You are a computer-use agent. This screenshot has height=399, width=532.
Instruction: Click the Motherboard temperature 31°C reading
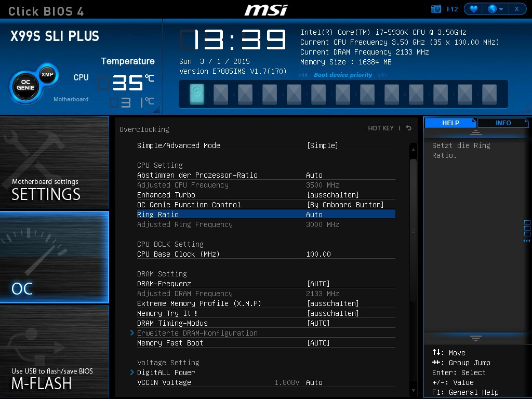pyautogui.click(x=132, y=102)
